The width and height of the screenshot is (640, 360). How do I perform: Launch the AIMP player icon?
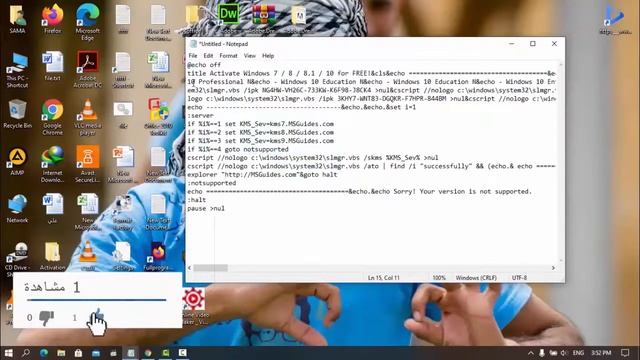tap(17, 162)
